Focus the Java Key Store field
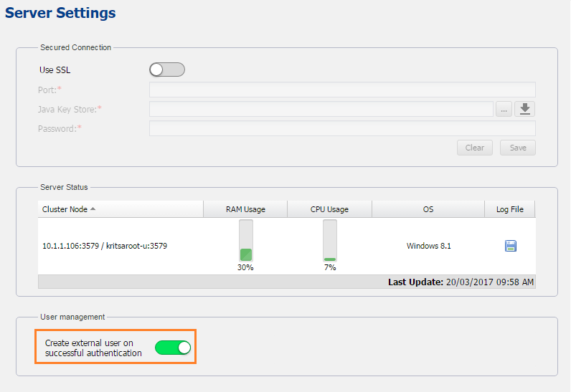The width and height of the screenshot is (571, 392). (321, 109)
